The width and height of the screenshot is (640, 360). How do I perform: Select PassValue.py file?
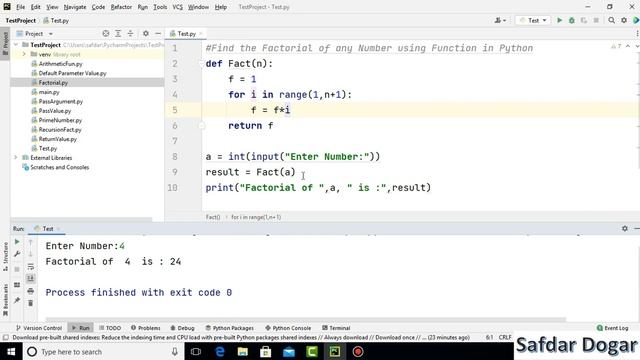[55, 111]
